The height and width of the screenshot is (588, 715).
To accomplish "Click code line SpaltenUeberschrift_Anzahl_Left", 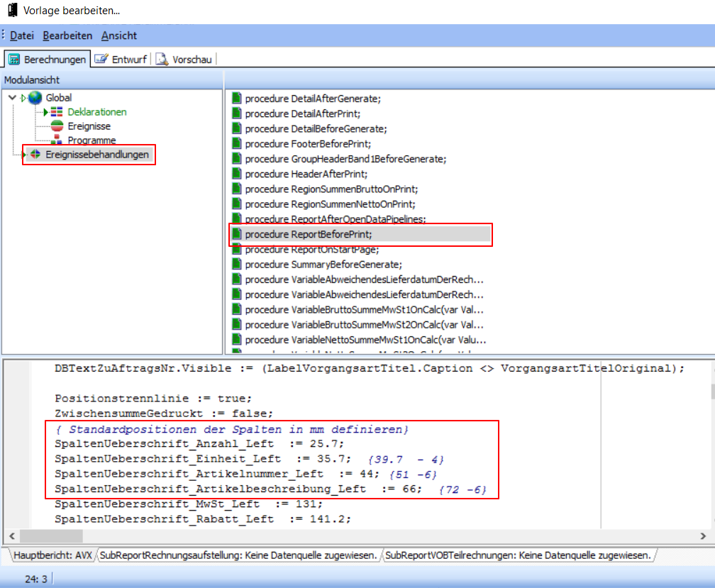I will [x=199, y=443].
